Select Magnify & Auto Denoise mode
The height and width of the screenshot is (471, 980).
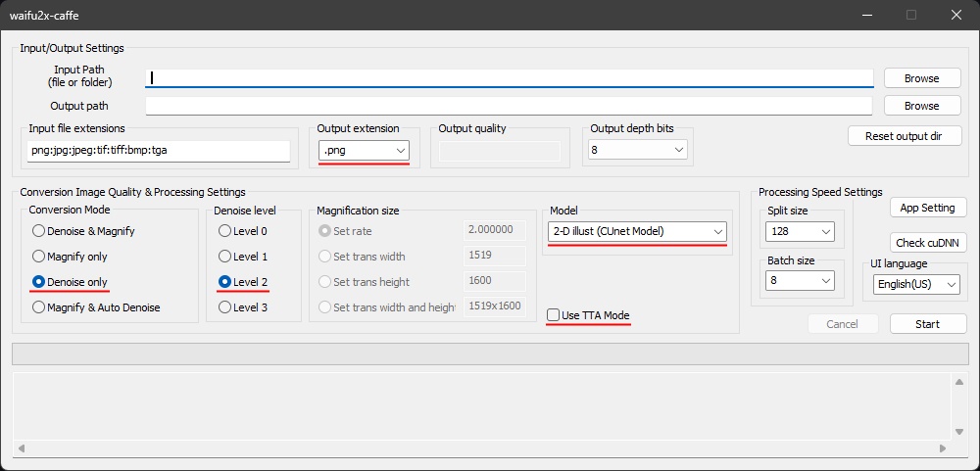click(x=39, y=307)
